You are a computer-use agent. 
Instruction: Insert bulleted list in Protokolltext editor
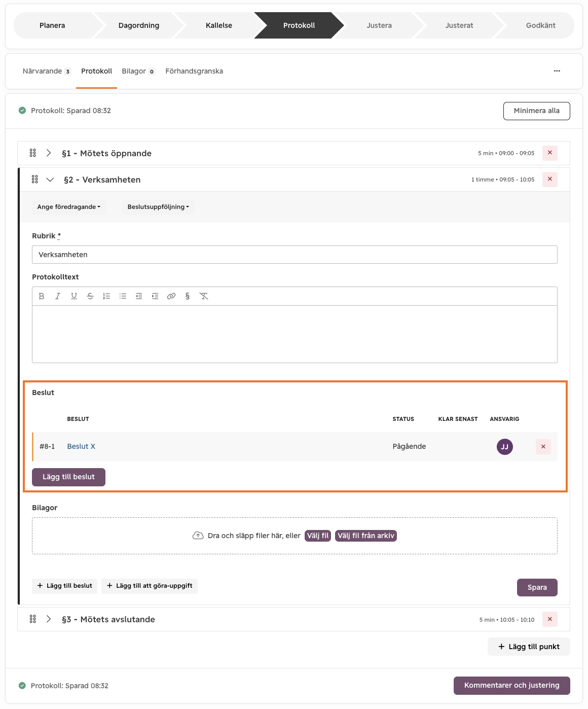pos(123,296)
